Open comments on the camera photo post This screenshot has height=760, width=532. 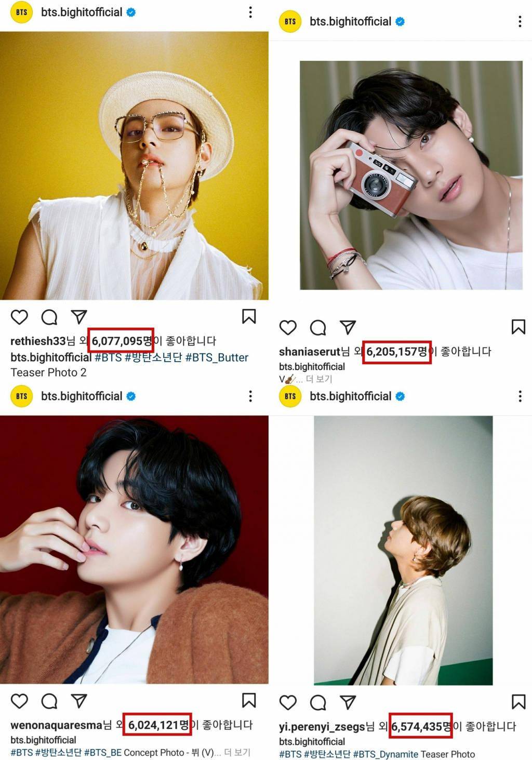317,327
